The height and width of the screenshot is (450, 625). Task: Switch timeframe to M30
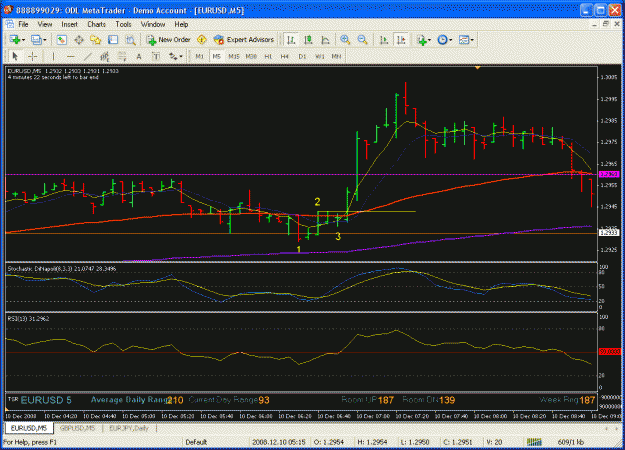tap(251, 57)
